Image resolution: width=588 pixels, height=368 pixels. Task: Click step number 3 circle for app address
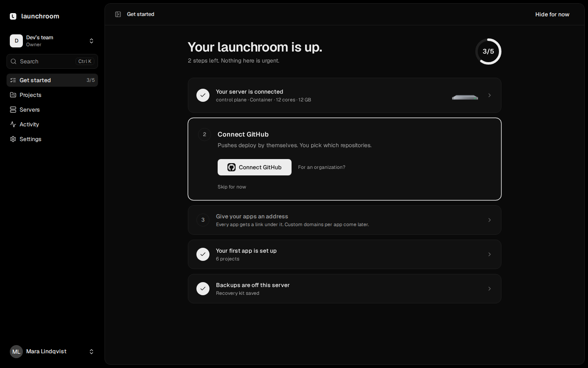(203, 220)
